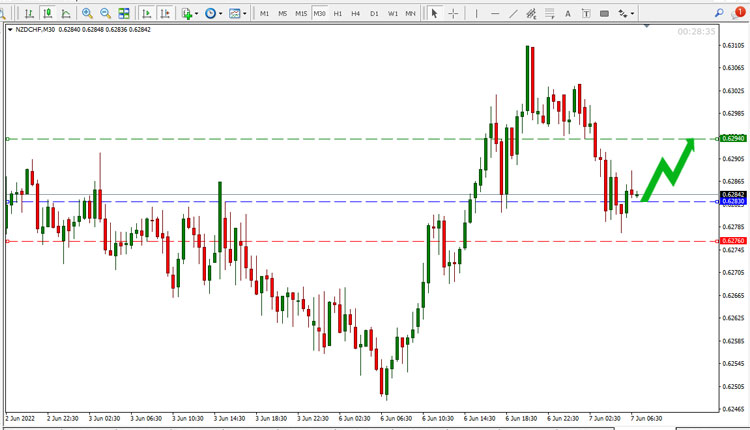Choose the M15 timeframe button

tap(301, 13)
